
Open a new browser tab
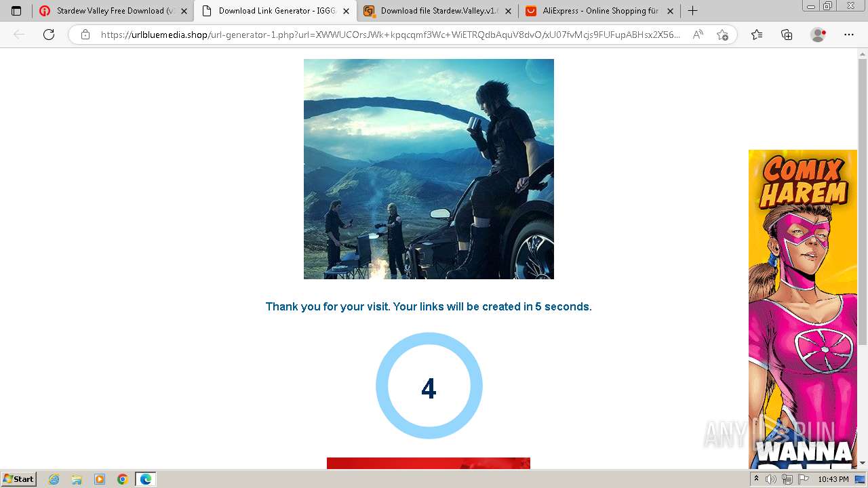(x=692, y=11)
